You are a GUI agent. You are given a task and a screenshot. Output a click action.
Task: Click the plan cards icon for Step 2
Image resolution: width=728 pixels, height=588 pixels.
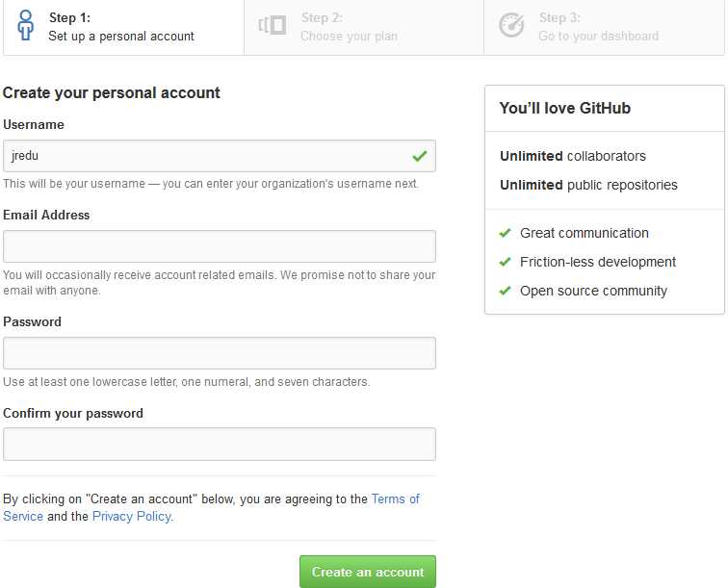tap(273, 25)
